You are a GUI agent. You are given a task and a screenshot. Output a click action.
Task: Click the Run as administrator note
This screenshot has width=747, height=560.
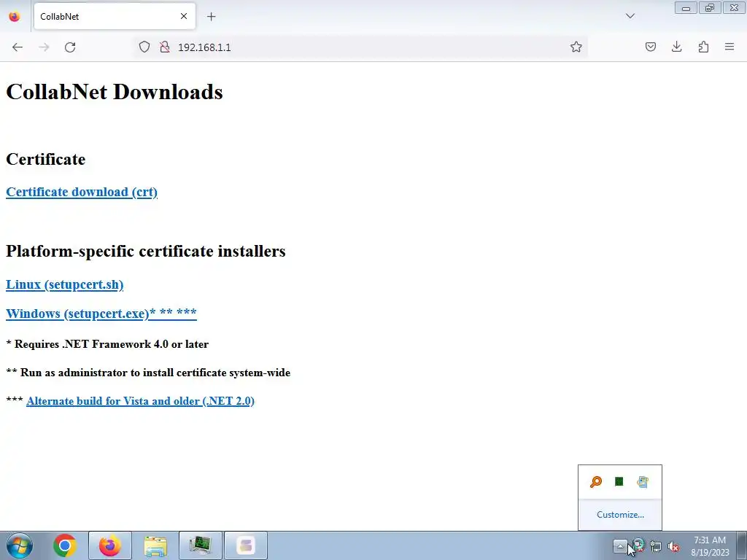click(x=148, y=373)
